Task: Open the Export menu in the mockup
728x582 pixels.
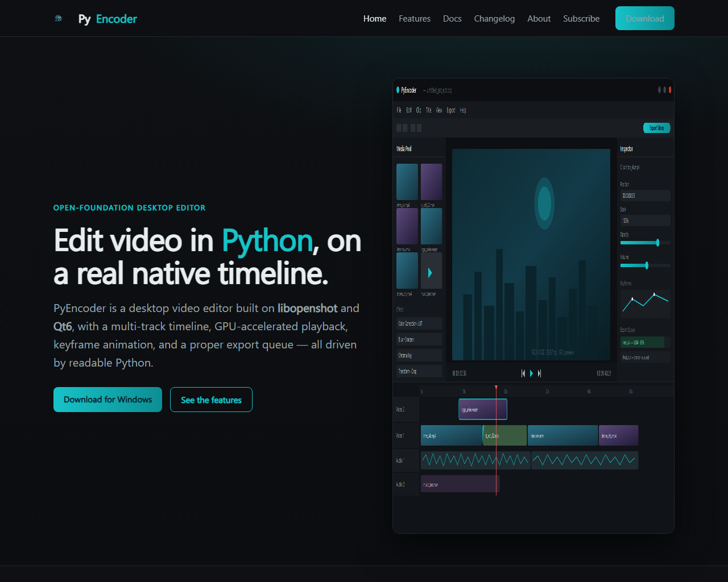Action: (451, 110)
